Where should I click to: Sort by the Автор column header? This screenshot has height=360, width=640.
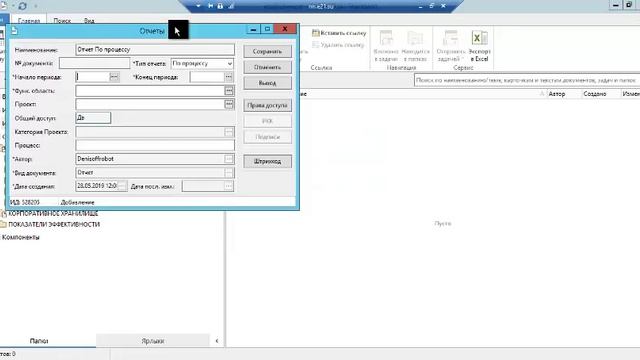[557, 94]
